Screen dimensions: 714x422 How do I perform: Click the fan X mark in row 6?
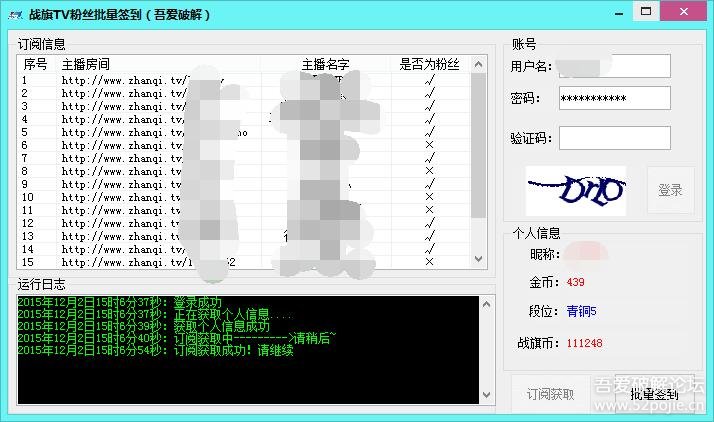[x=429, y=145]
